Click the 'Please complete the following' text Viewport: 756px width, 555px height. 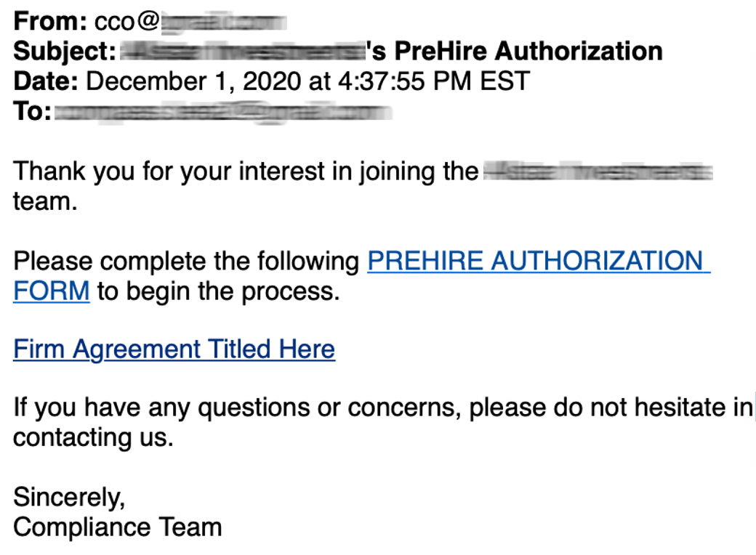(x=186, y=262)
